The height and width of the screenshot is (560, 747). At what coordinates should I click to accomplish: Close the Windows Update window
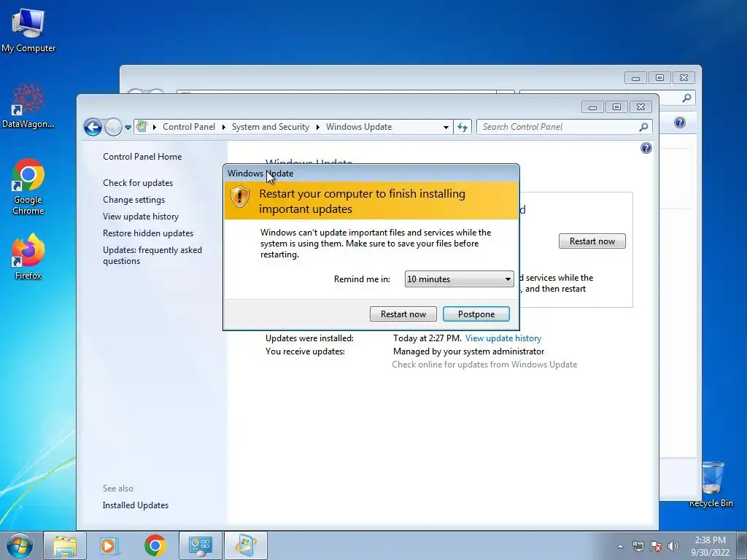click(640, 106)
